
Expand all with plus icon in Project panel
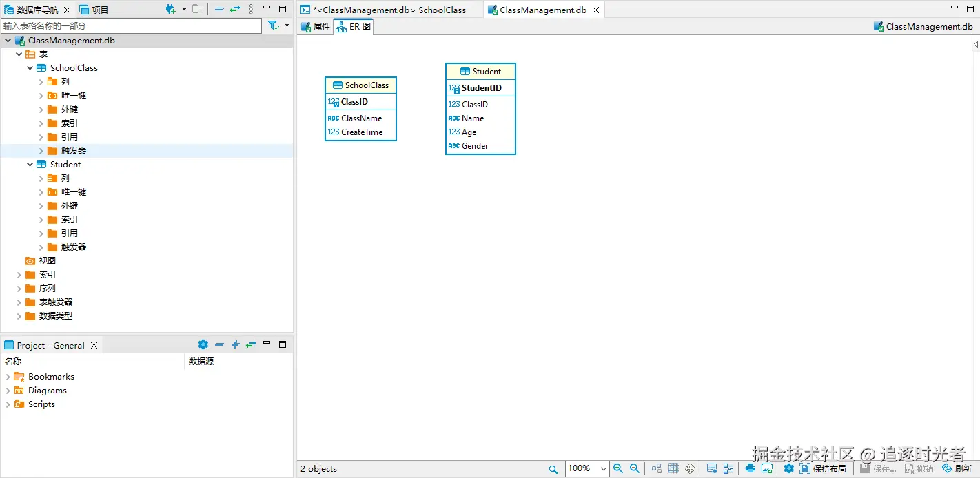pyautogui.click(x=235, y=344)
